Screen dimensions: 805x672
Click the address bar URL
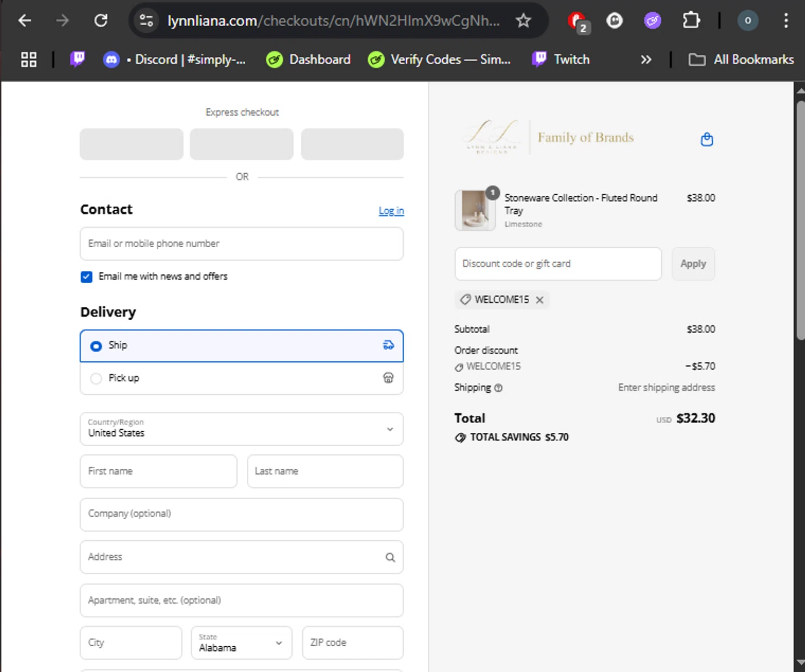tap(333, 21)
